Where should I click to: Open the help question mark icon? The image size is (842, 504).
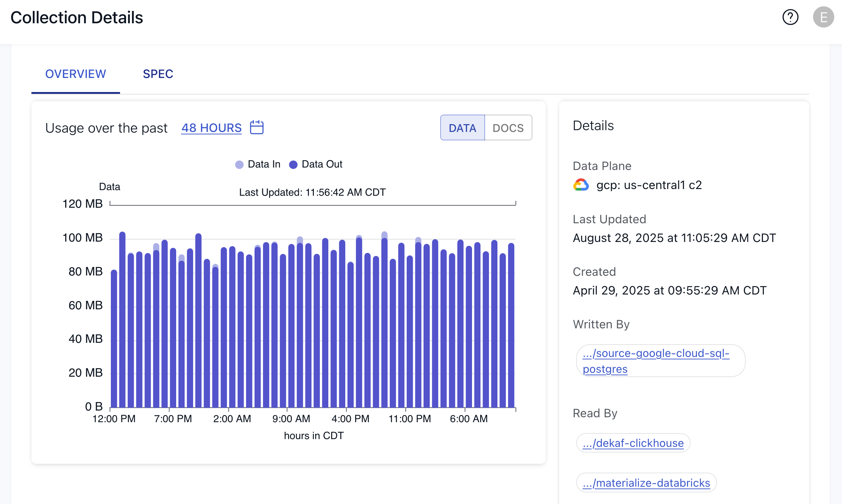point(790,17)
